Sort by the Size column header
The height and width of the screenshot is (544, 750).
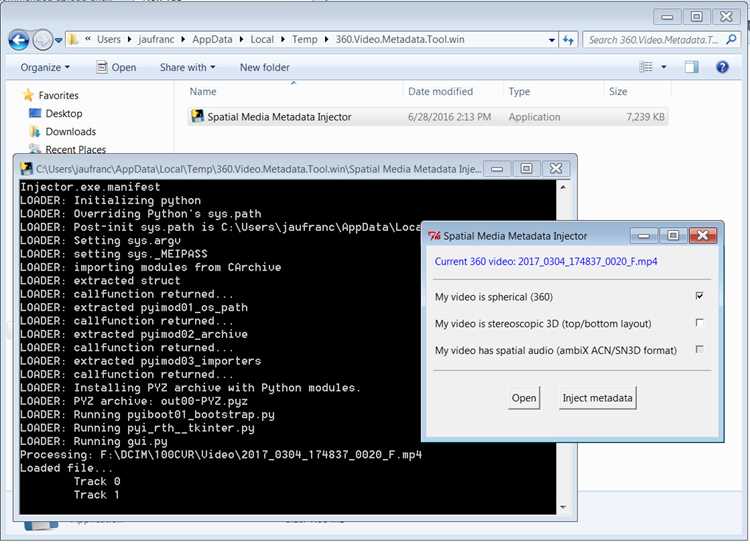(618, 91)
